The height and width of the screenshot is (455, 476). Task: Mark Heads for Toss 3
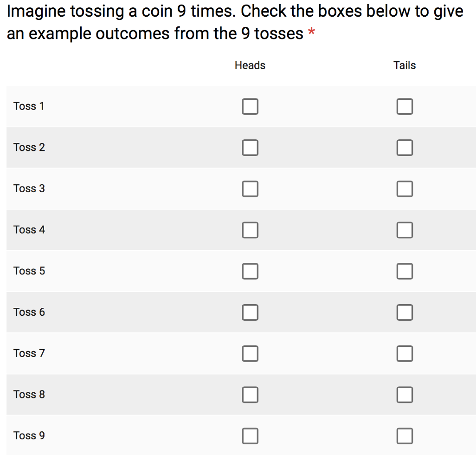(250, 189)
